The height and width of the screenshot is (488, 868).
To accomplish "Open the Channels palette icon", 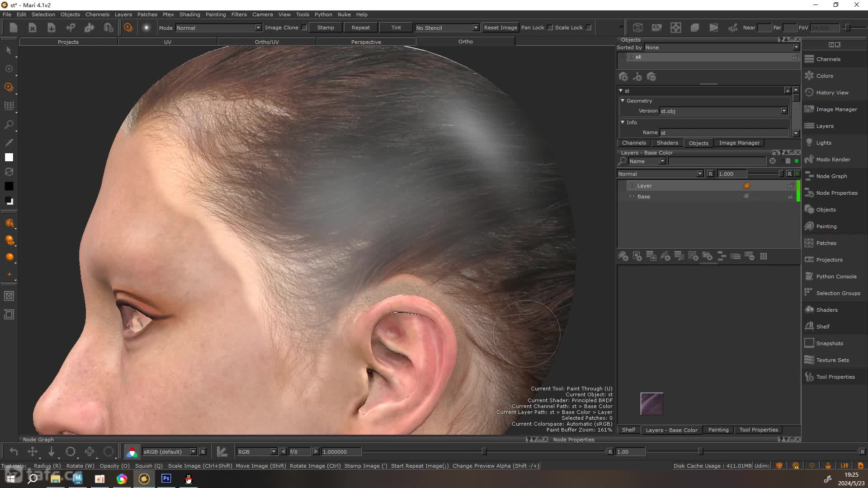I will (809, 59).
